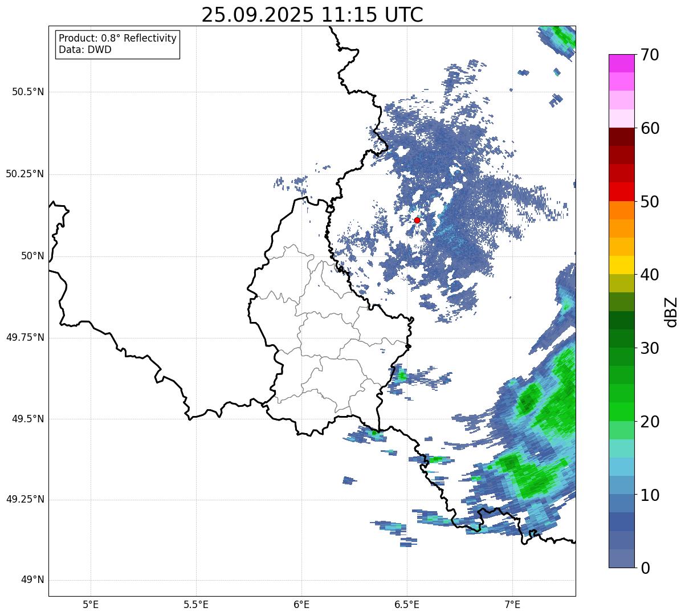Click the 6.5°E longitude label
685x616 pixels.
pos(407,604)
